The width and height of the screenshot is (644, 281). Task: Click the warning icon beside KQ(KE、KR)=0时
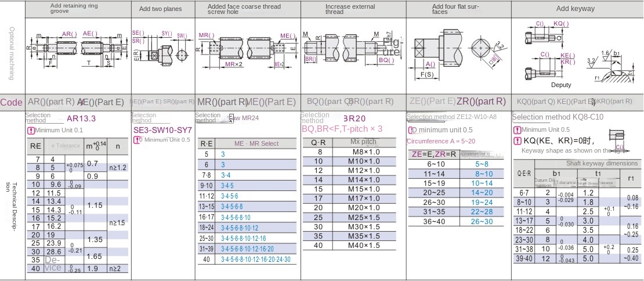tap(518, 141)
